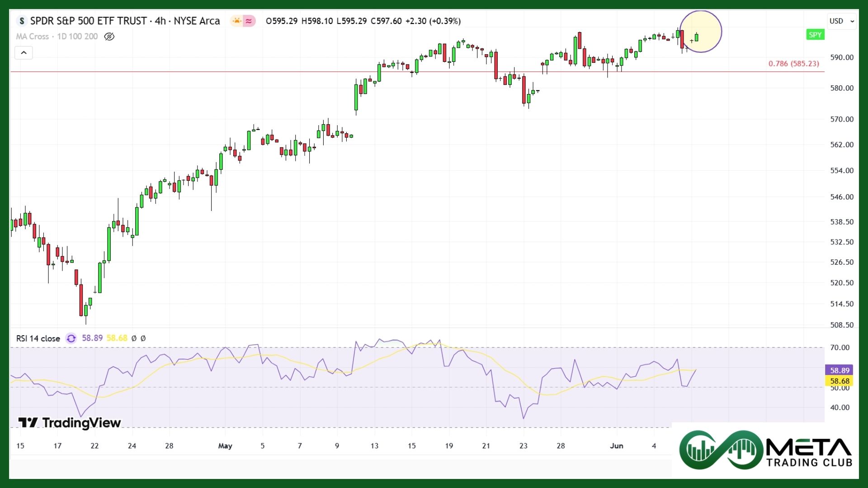This screenshot has width=868, height=488.
Task: Click the 23 date on time axis
Action: [x=523, y=446]
